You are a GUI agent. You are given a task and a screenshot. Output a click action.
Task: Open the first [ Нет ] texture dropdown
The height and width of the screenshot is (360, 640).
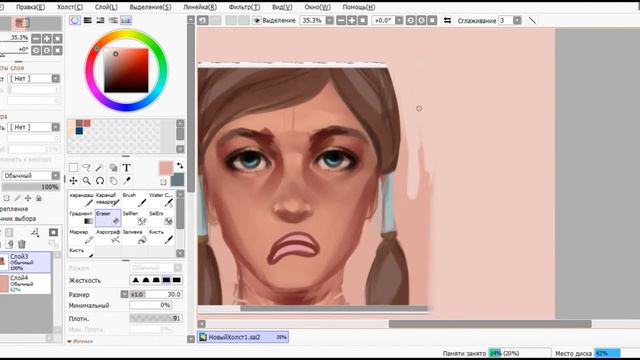pyautogui.click(x=56, y=78)
